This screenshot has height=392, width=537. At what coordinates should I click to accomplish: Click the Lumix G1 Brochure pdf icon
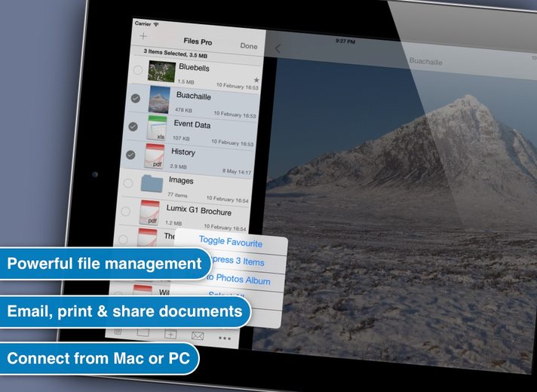click(x=149, y=213)
